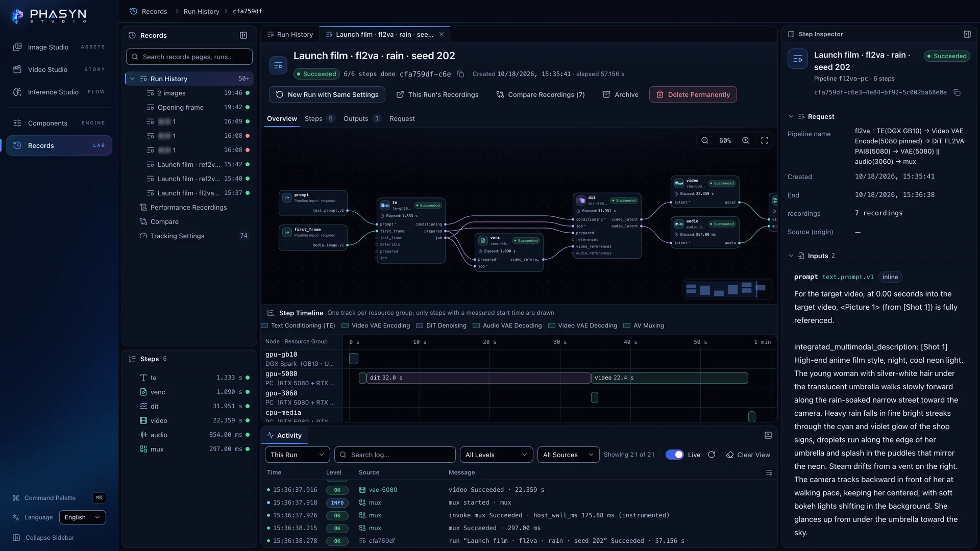Collapse the Request section
Viewport: 980px width, 551px height.
coord(791,117)
